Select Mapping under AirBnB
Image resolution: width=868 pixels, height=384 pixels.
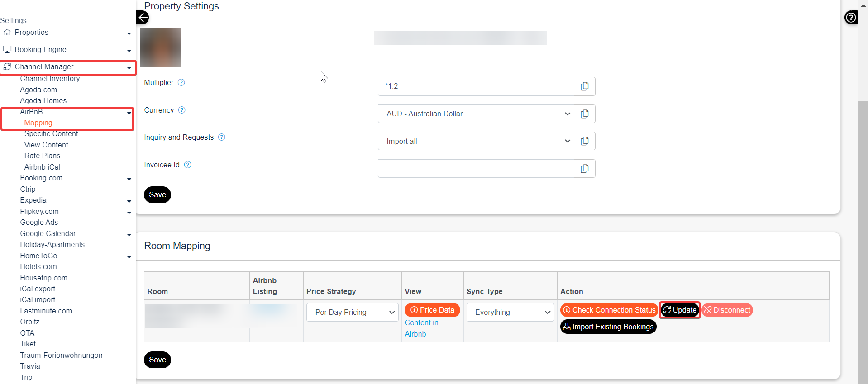click(x=38, y=123)
